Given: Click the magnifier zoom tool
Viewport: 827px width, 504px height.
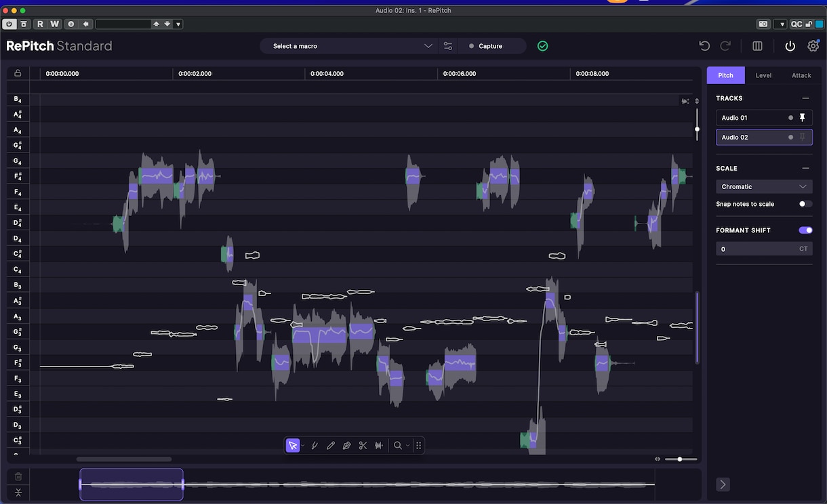Looking at the screenshot, I should tap(398, 445).
